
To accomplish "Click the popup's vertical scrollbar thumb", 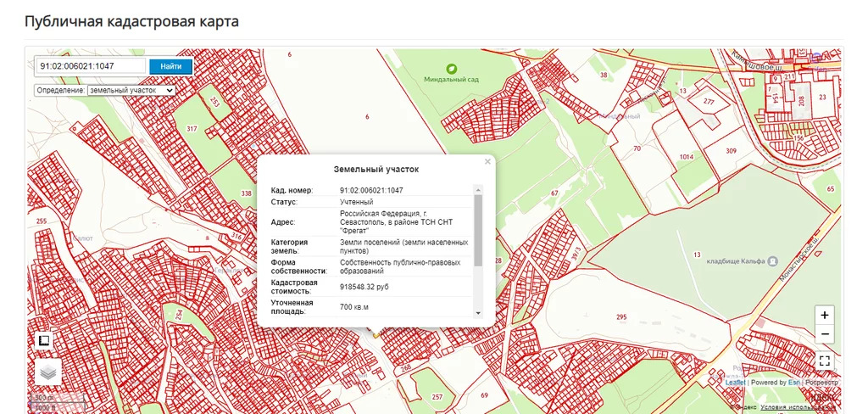I will (x=478, y=229).
